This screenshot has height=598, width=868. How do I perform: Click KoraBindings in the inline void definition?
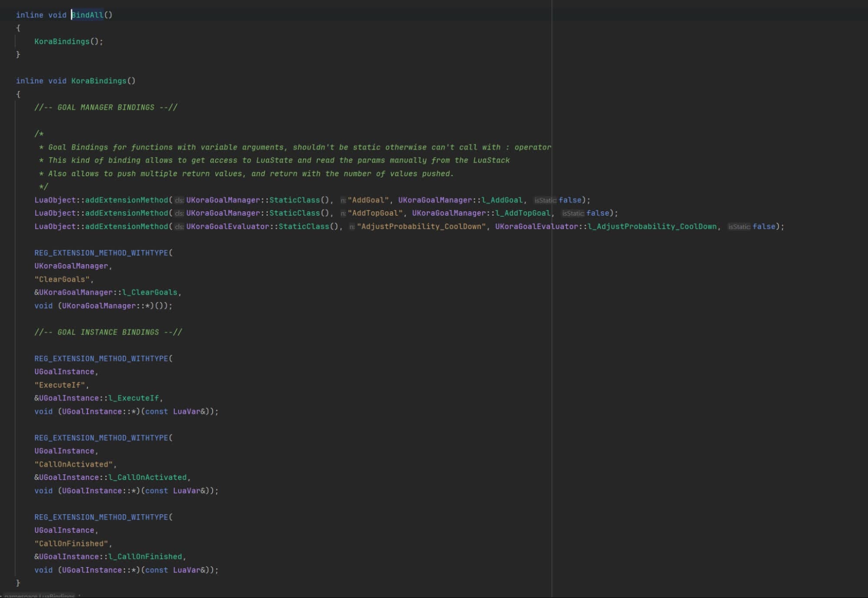tap(99, 81)
